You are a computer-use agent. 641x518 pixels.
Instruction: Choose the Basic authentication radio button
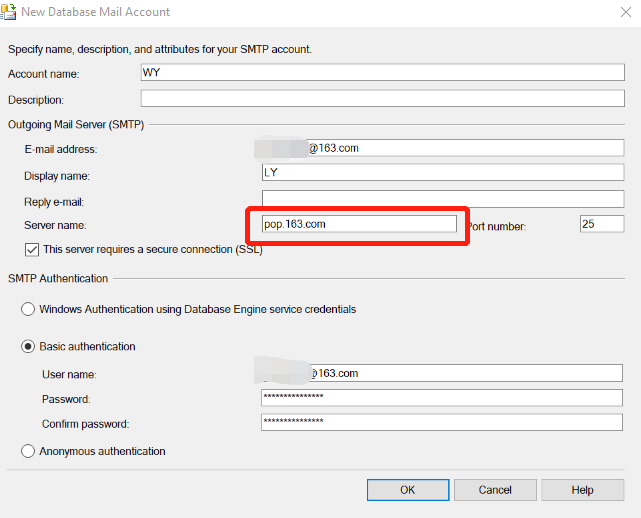coord(28,347)
